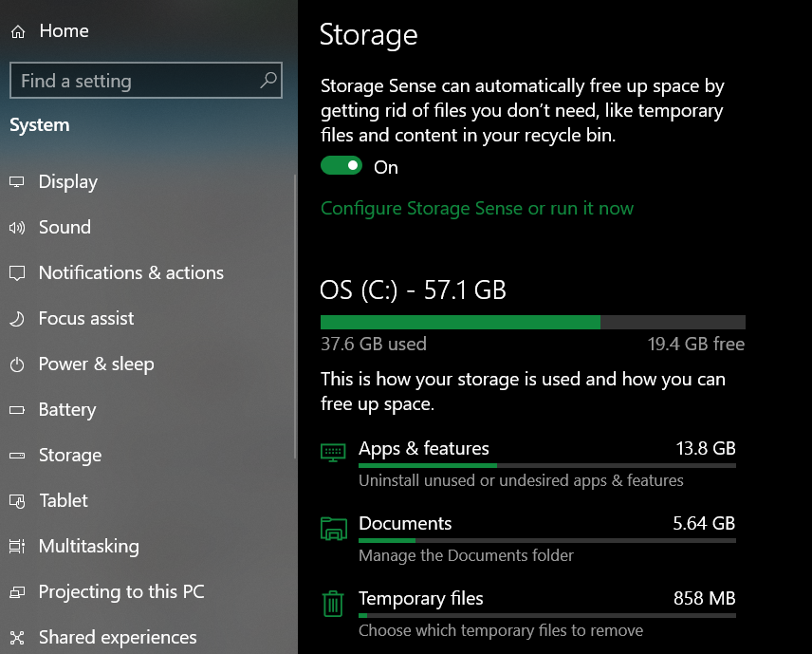Click the Documents folder icon
The image size is (812, 654).
tap(333, 528)
